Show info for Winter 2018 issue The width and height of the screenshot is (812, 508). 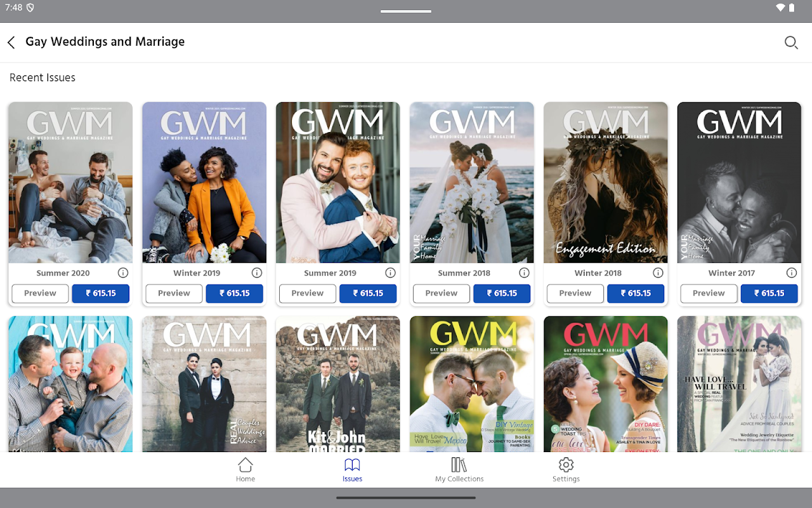point(658,273)
